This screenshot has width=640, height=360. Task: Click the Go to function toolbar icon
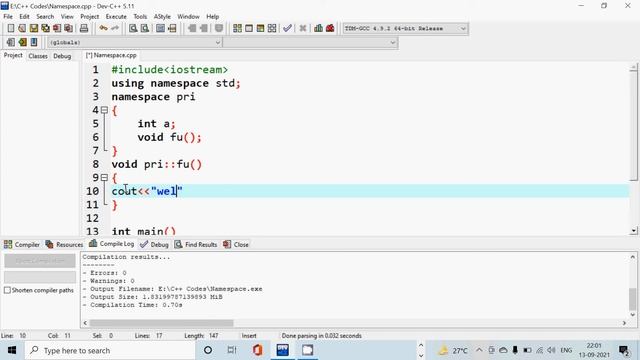point(160,28)
